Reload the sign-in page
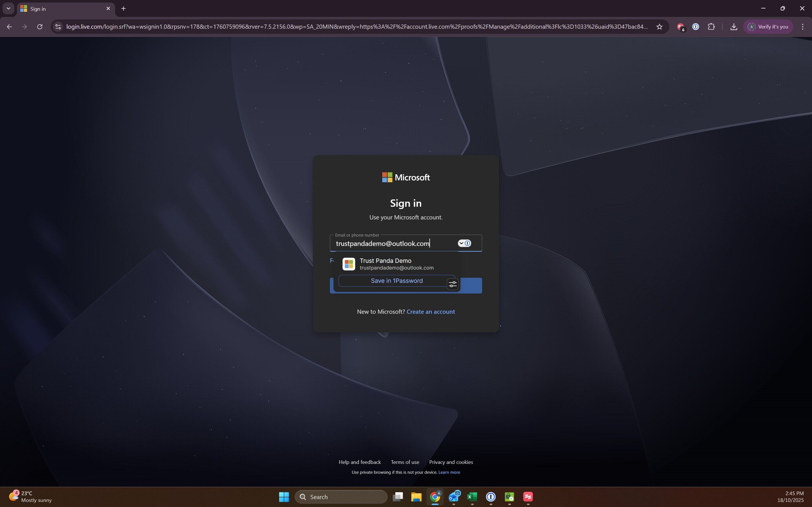This screenshot has width=812, height=507. [39, 26]
